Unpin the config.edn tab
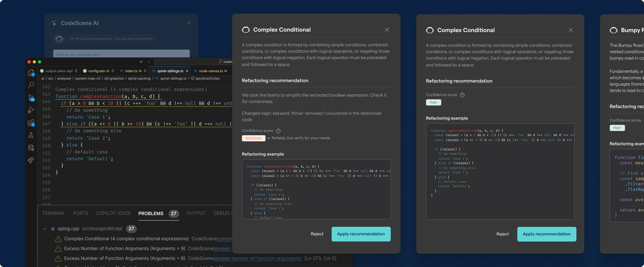Image resolution: width=644 pixels, height=267 pixels. (x=113, y=71)
